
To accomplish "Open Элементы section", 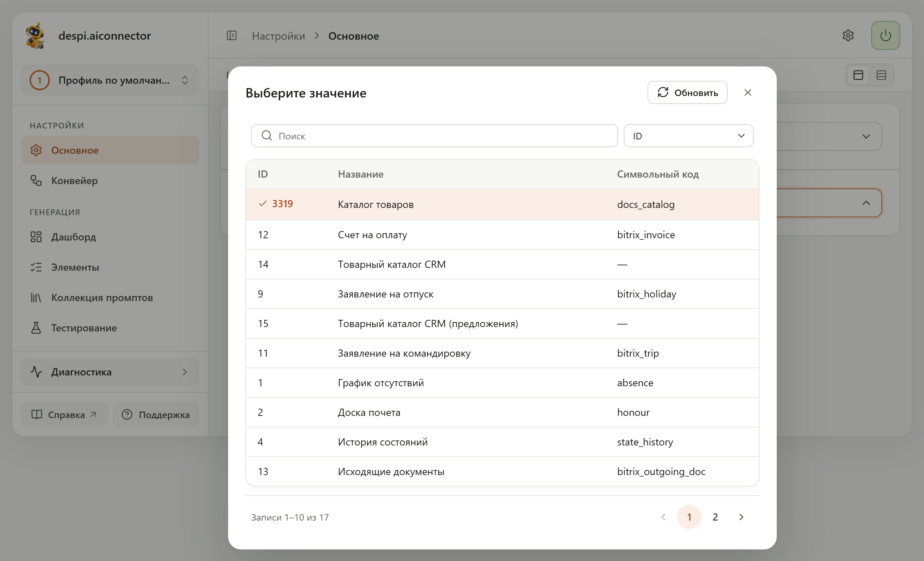I will [x=109, y=268].
